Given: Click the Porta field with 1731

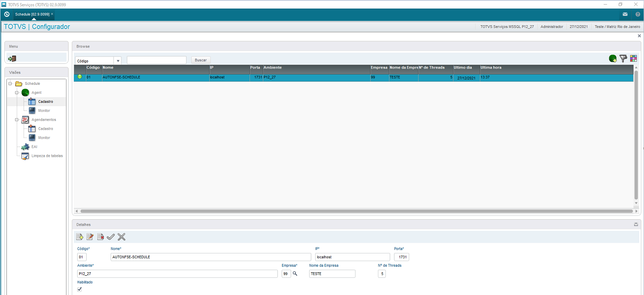Looking at the screenshot, I should pyautogui.click(x=401, y=257).
